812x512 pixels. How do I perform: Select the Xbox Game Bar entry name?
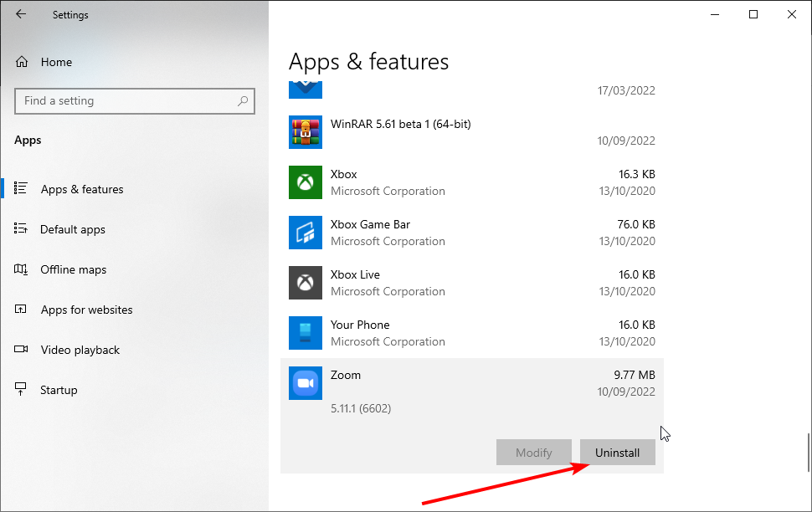point(370,224)
